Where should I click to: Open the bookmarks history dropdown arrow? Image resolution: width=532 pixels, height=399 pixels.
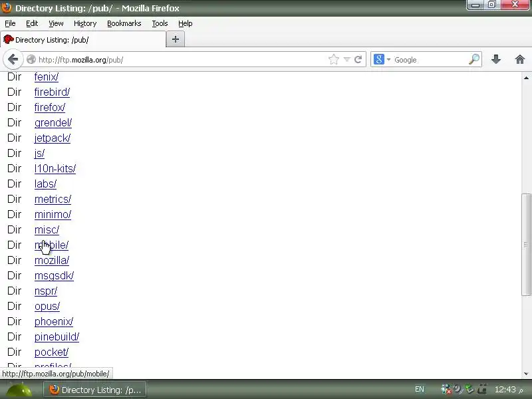pyautogui.click(x=346, y=60)
